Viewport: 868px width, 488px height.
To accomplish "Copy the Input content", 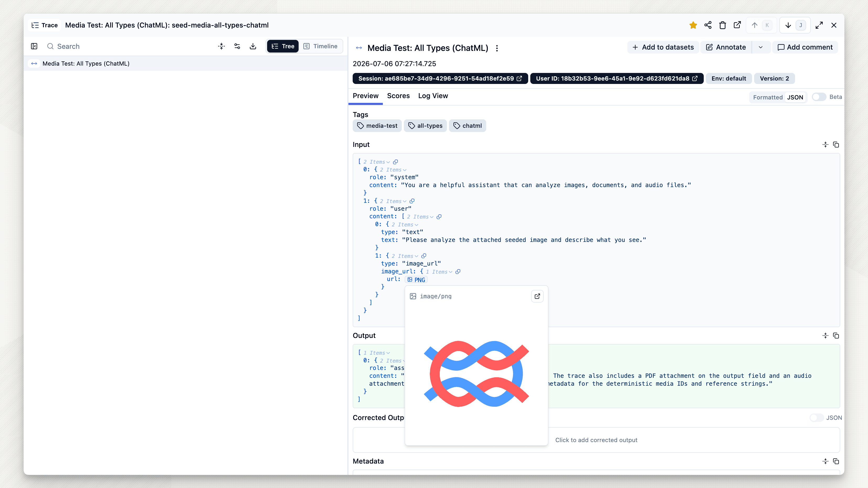I will point(836,145).
